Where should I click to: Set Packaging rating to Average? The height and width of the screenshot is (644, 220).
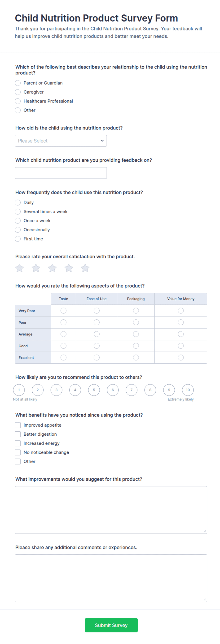[136, 334]
